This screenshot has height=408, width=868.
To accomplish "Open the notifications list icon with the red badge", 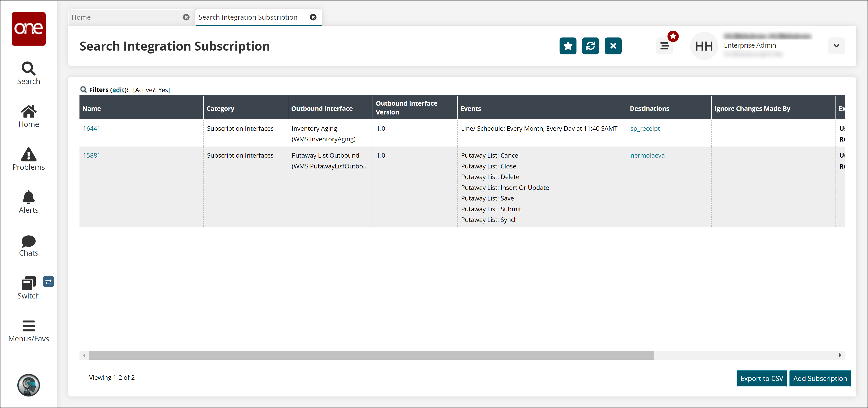I will coord(664,46).
